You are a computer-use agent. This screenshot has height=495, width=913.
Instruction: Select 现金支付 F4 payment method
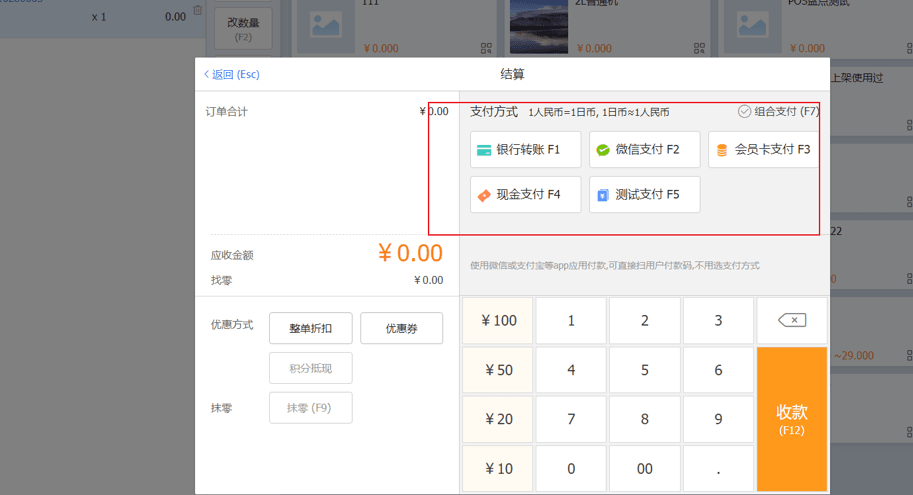coord(525,195)
